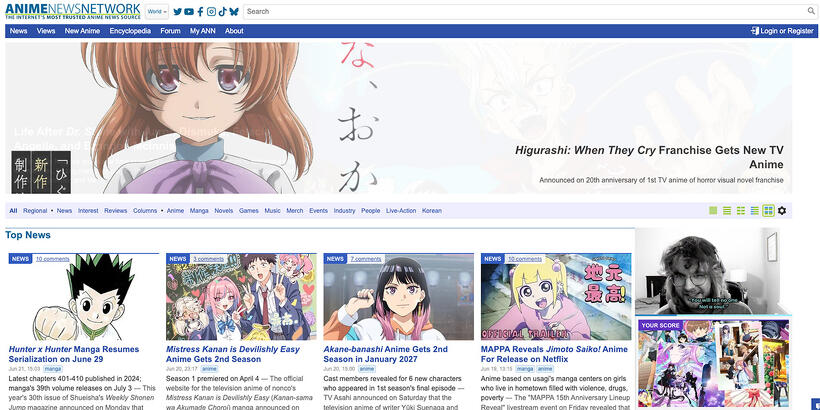Open the Higurashi franchise new TV anime headline
Viewport: 820px width, 410px height.
(649, 157)
